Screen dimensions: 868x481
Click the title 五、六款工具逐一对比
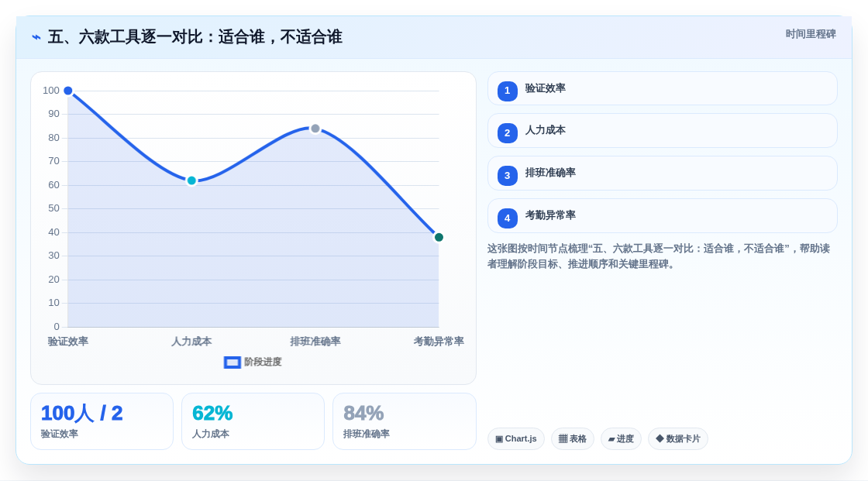195,37
